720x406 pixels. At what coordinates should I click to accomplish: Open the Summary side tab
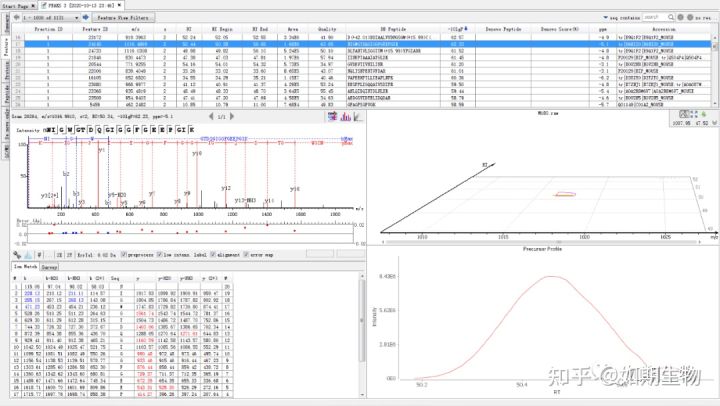6,23
